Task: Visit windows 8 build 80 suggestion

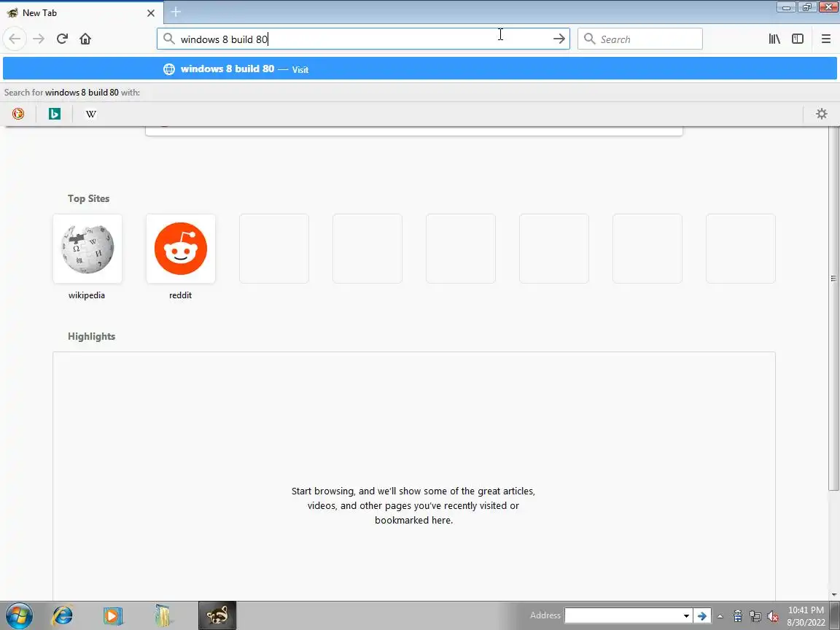Action: pos(419,69)
